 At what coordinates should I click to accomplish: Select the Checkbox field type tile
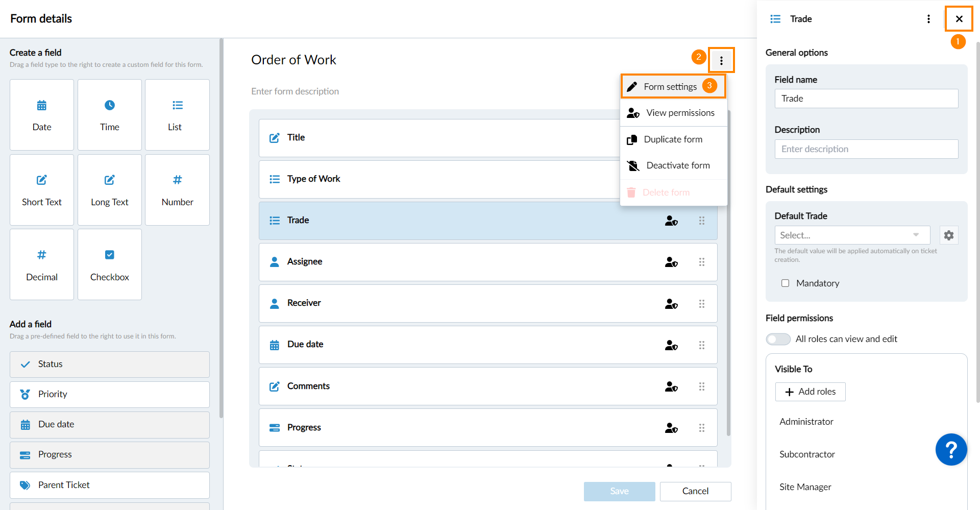pos(110,264)
